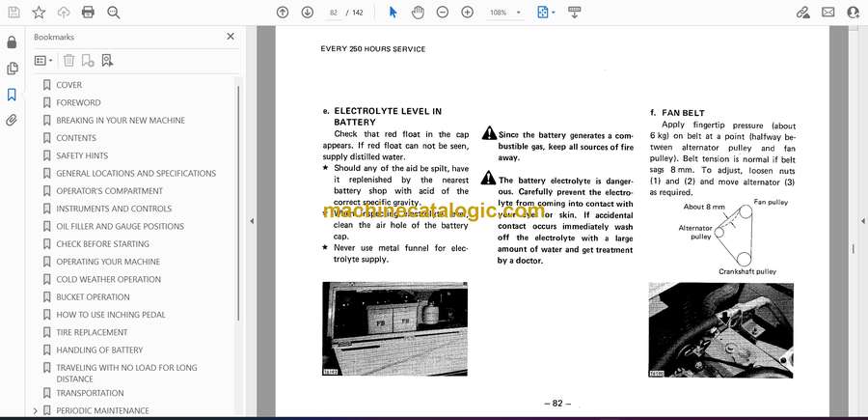Viewport: 868px width, 420px height.
Task: Jump to BREAKING IN YOUR NEW MACHINE
Action: 121,121
